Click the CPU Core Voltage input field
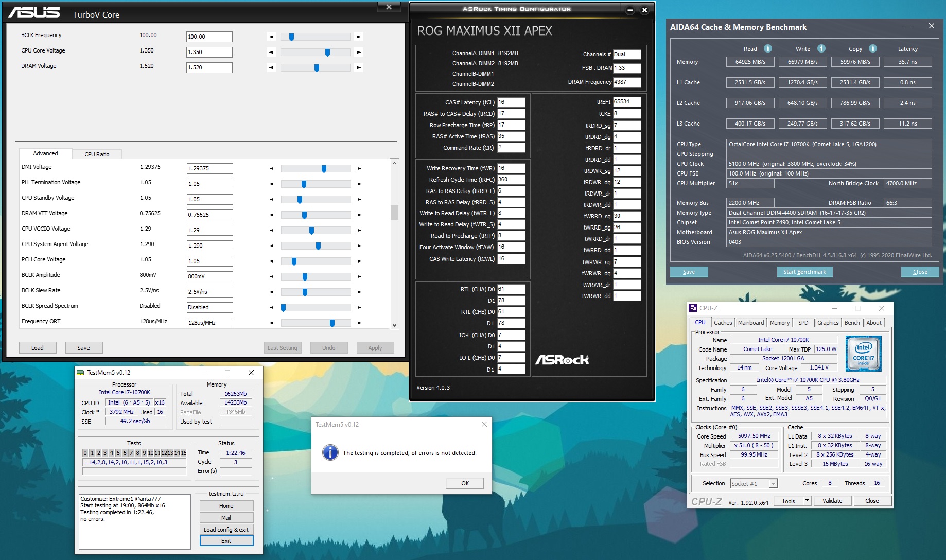Image resolution: width=946 pixels, height=560 pixels. coord(209,52)
